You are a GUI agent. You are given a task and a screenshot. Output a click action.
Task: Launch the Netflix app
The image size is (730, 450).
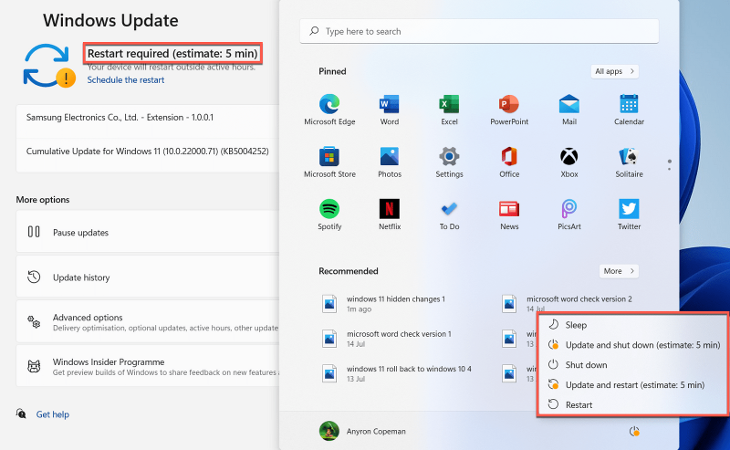click(x=389, y=215)
